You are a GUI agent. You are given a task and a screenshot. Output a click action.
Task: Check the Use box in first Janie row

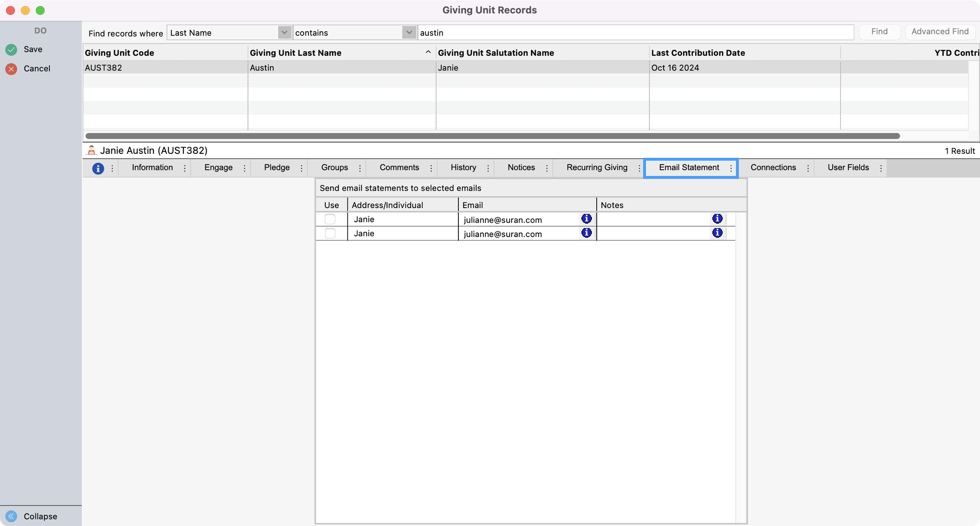[x=330, y=219]
